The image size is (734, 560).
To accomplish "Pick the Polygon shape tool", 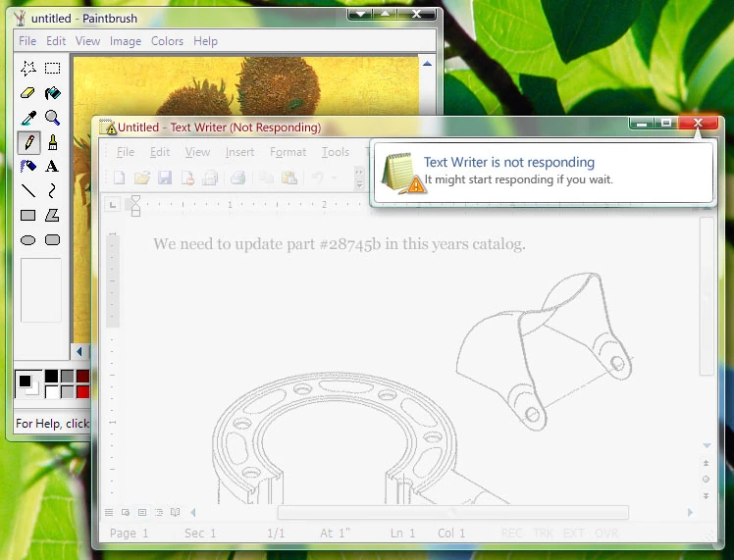I will click(52, 215).
